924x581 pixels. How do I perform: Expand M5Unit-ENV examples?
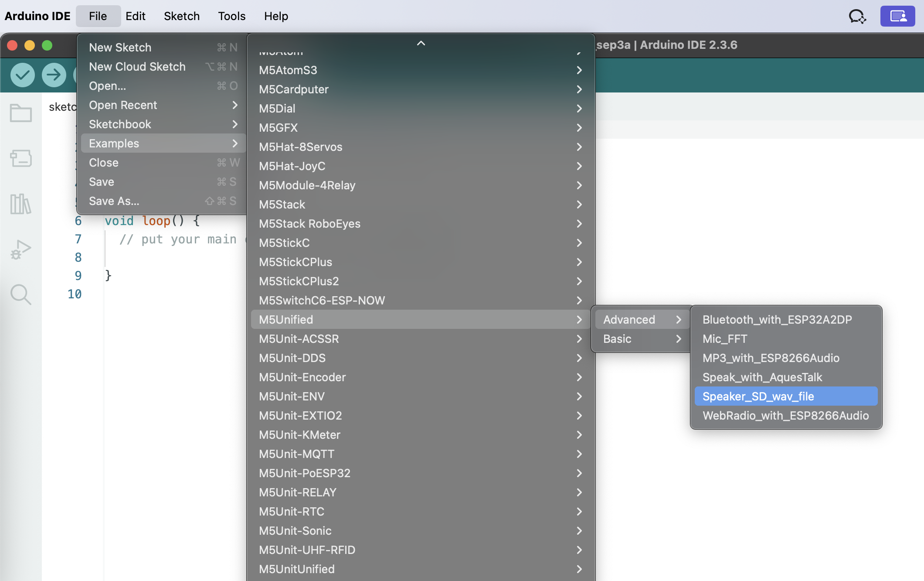(x=421, y=396)
